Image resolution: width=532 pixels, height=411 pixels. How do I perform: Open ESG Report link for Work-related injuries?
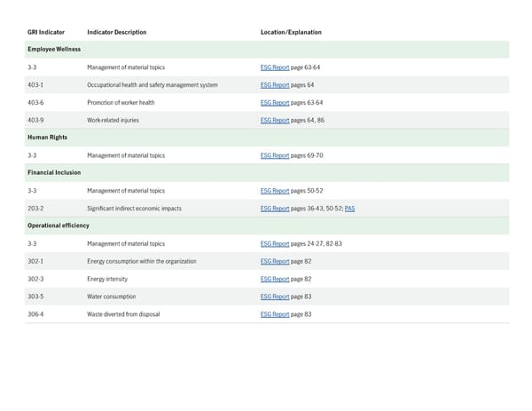[275, 120]
